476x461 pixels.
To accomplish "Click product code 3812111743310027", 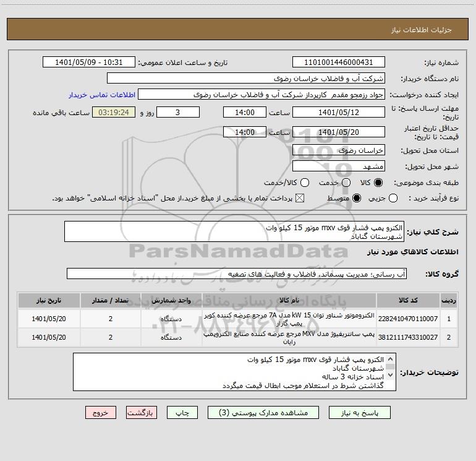I will (x=408, y=337).
